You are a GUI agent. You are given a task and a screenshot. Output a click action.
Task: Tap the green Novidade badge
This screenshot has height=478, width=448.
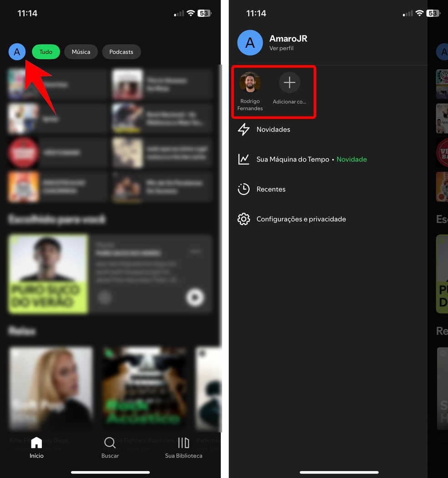pyautogui.click(x=351, y=159)
